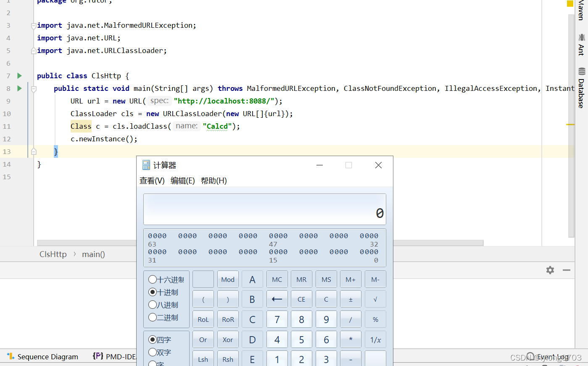
Task: Switch calculator to binary mode
Action: point(152,317)
